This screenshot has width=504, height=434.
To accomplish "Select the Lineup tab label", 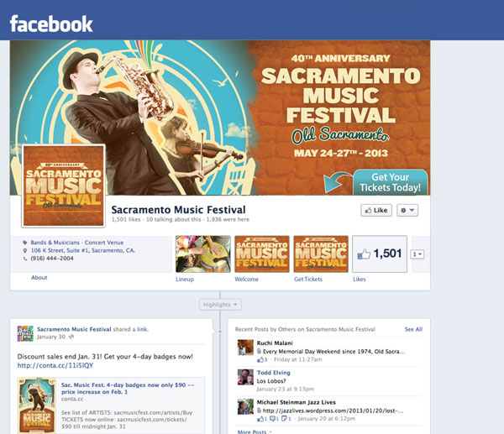I will pyautogui.click(x=185, y=280).
